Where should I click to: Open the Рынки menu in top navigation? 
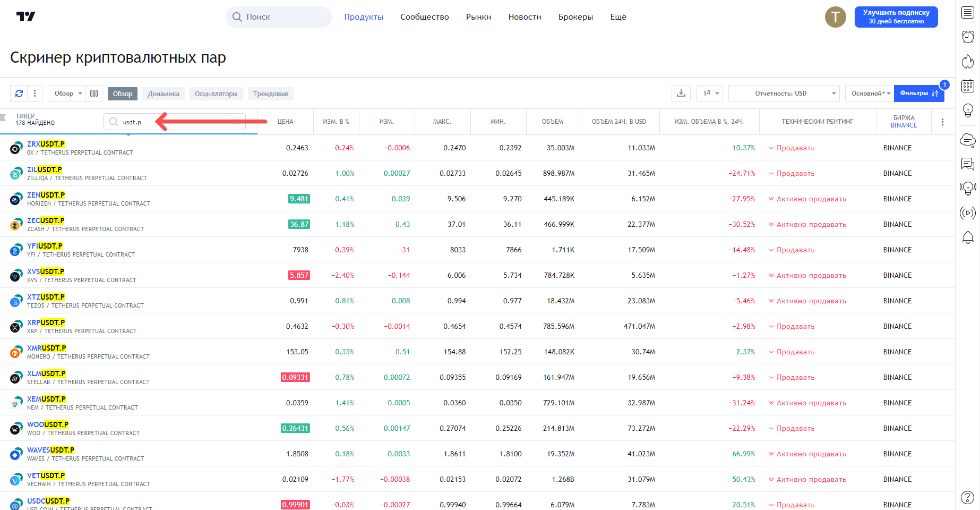tap(478, 17)
